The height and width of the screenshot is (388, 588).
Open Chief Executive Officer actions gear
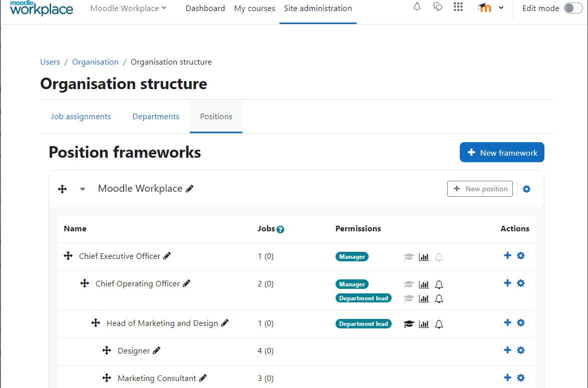(x=521, y=255)
